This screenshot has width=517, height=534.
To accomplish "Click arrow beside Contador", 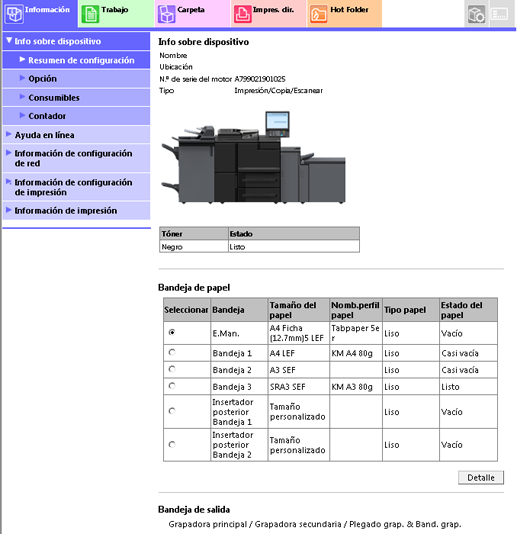I will click(22, 115).
